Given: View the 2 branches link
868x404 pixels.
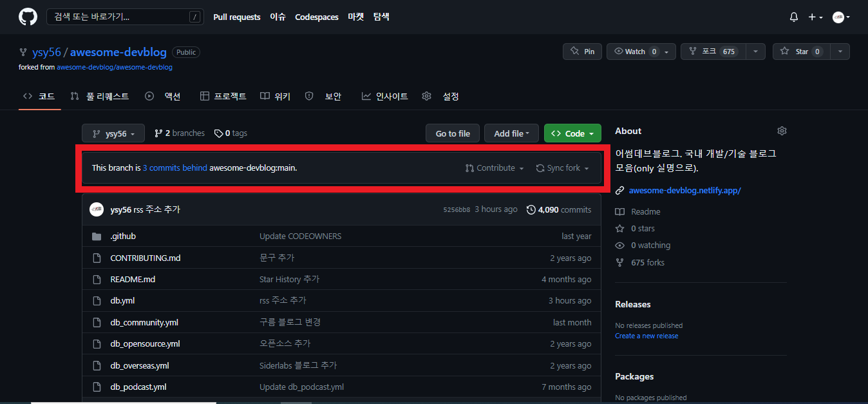Looking at the screenshot, I should click(180, 133).
